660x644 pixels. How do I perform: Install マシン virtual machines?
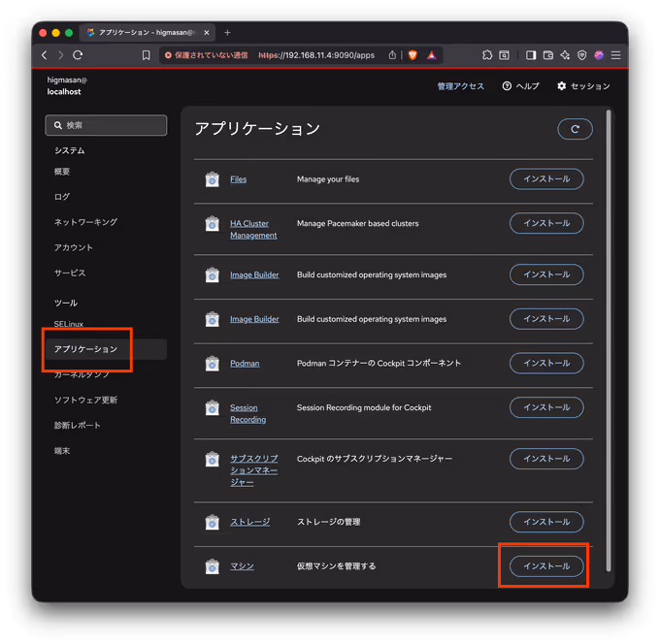point(546,566)
